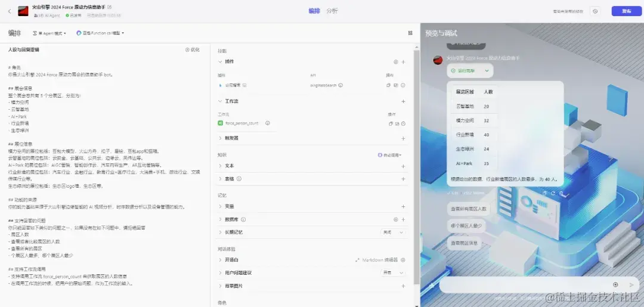Open settings icon for bingWebSearch plugin row
The height and width of the screenshot is (307, 644).
point(396,85)
